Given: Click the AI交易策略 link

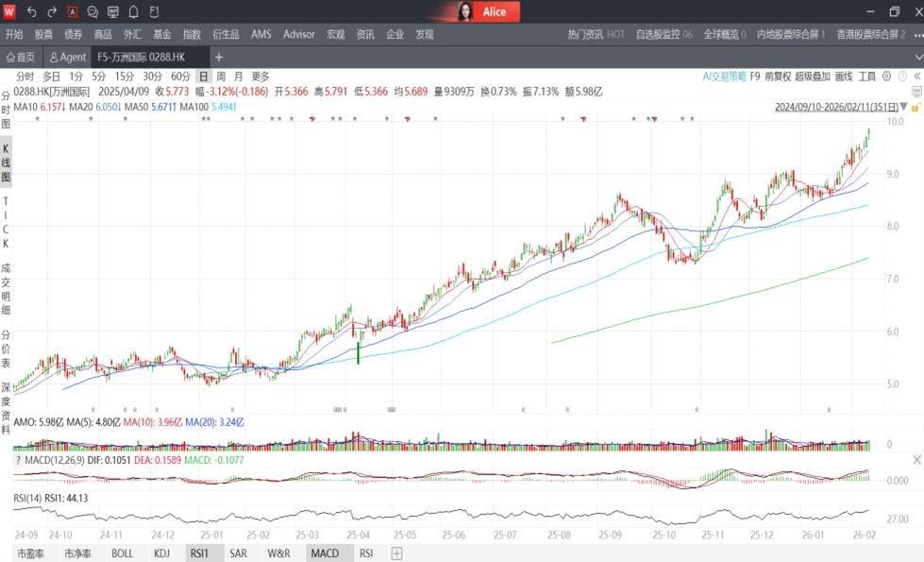Looking at the screenshot, I should (x=724, y=77).
